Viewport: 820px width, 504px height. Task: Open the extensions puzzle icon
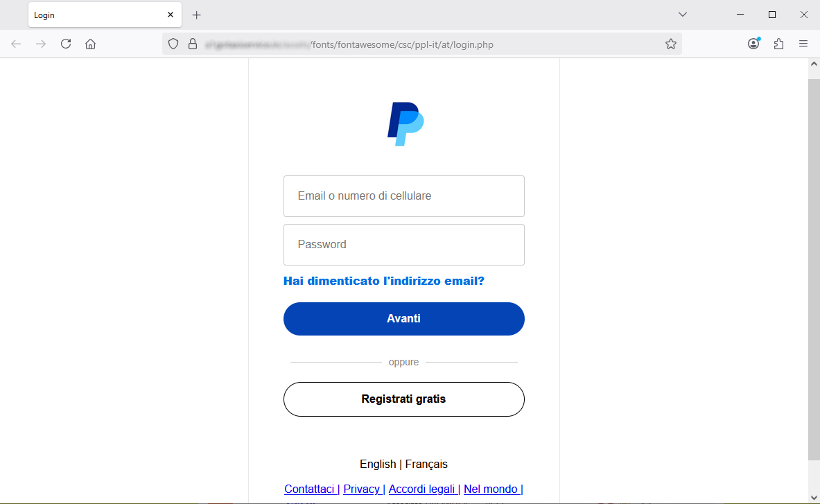(778, 44)
